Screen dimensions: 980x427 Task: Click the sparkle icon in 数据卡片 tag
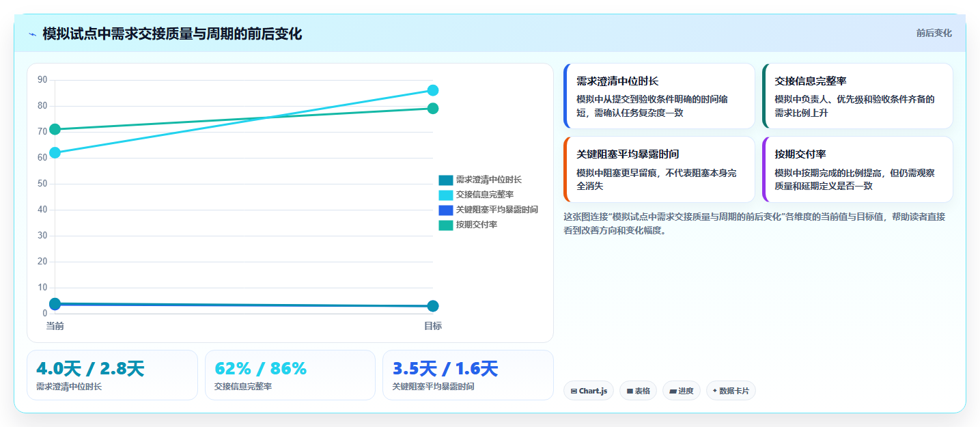[x=715, y=391]
